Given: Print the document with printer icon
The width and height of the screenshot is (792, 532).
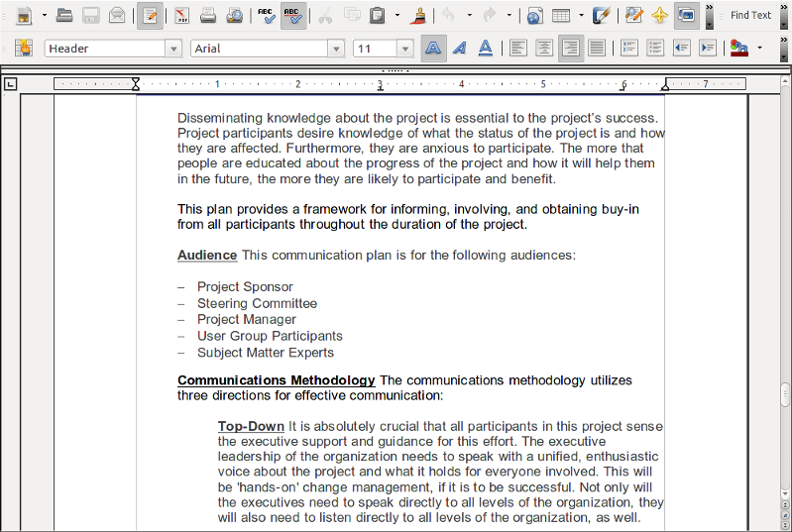Looking at the screenshot, I should [208, 16].
